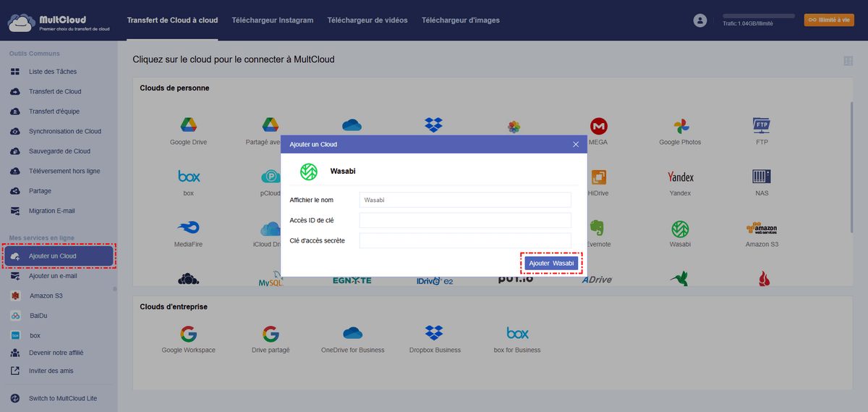
Task: Open the Téléchargeur d'images tab
Action: point(461,20)
